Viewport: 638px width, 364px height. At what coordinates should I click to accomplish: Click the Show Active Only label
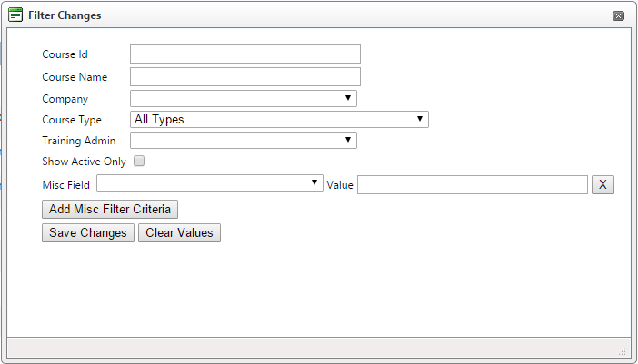coord(85,162)
